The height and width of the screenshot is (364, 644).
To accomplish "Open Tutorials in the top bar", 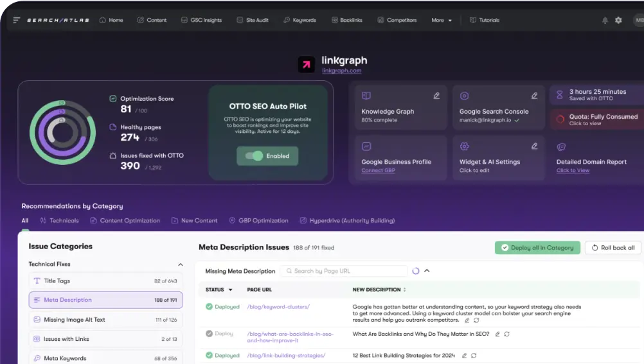I will pyautogui.click(x=485, y=20).
